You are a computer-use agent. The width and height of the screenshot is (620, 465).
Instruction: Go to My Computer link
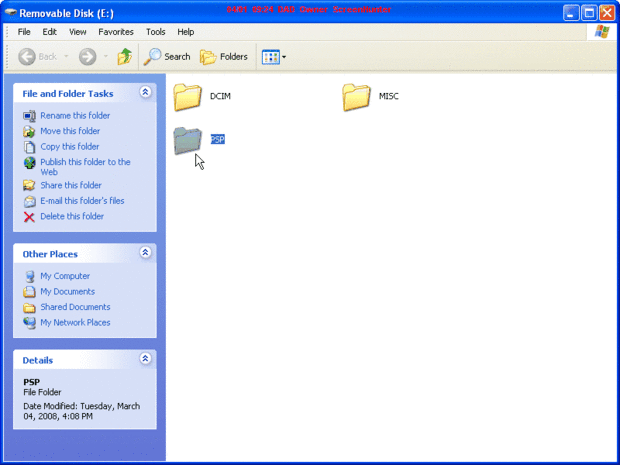[65, 276]
